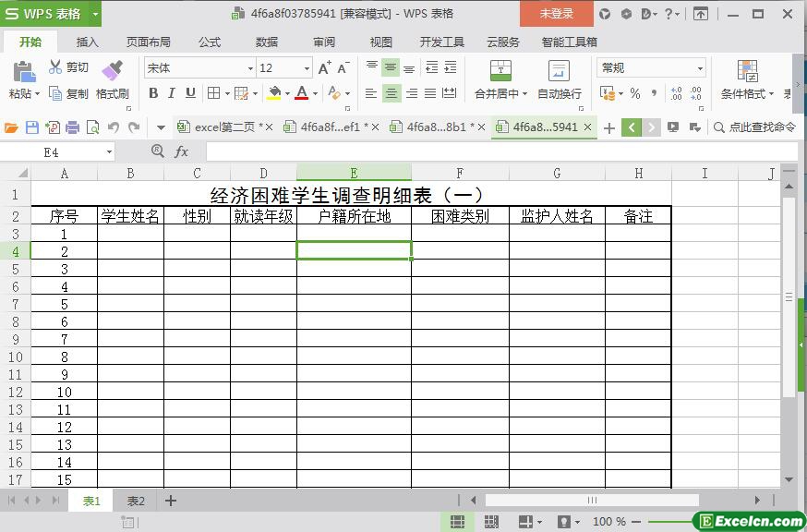Toggle Bold formatting

pyautogui.click(x=153, y=93)
